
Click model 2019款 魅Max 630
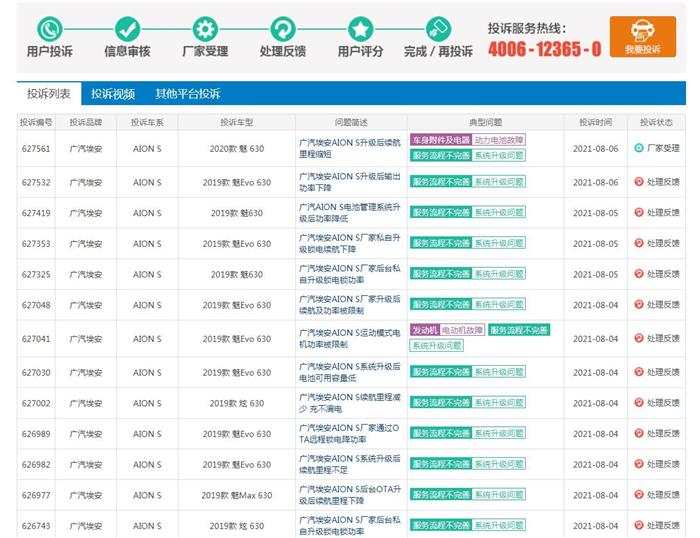point(237,495)
